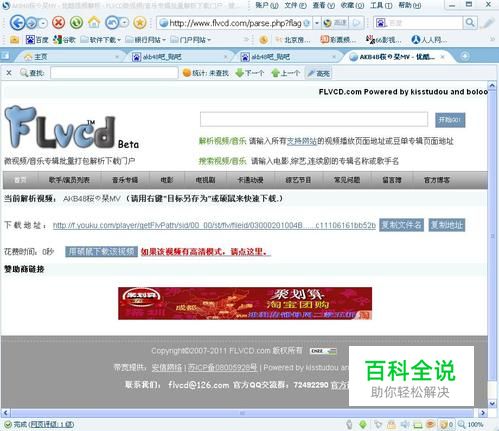Close the find bar with X
This screenshot has height=431, width=499.
coord(9,73)
